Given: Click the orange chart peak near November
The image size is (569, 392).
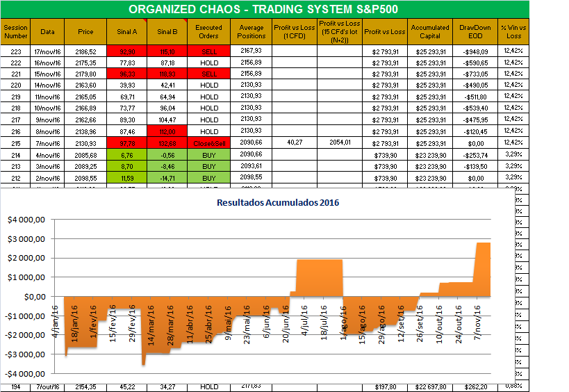Looking at the screenshot, I should [x=483, y=268].
